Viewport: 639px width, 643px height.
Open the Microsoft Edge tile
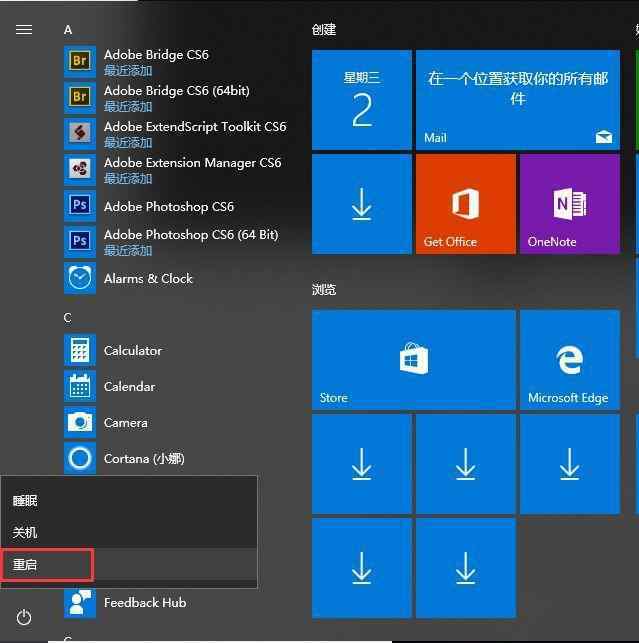[x=570, y=360]
